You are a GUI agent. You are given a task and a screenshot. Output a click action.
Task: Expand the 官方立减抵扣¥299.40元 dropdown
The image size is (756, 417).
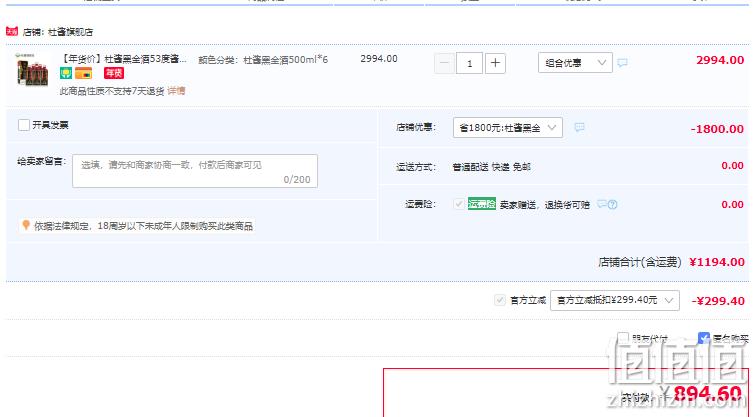(x=615, y=300)
